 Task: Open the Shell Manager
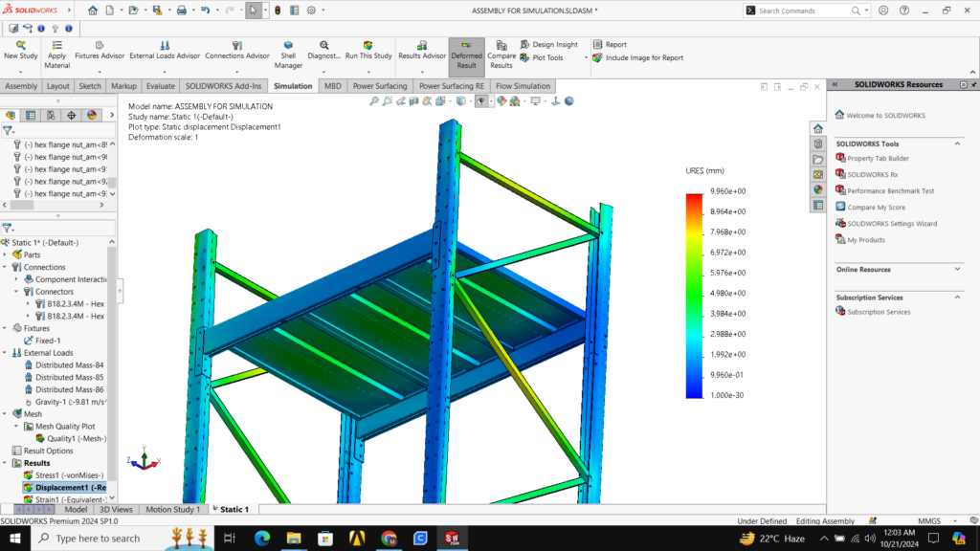[x=288, y=46]
